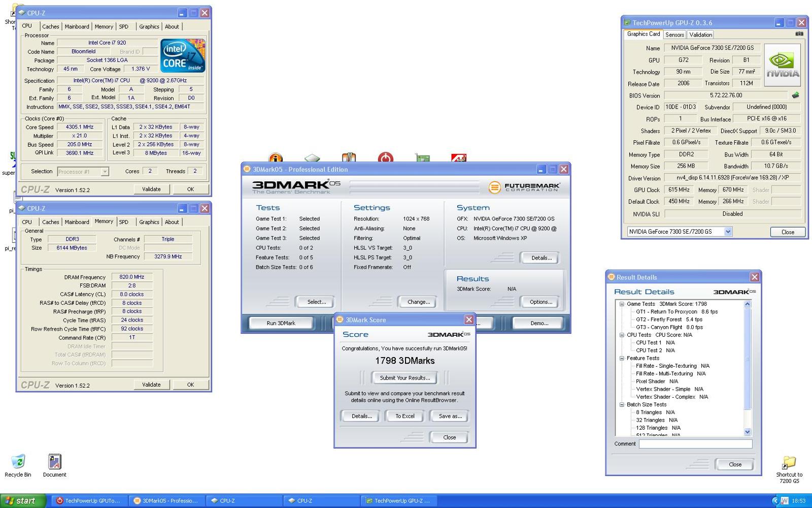Screen dimensions: 812x508
Task: Open the Windows start menu
Action: coord(23,500)
